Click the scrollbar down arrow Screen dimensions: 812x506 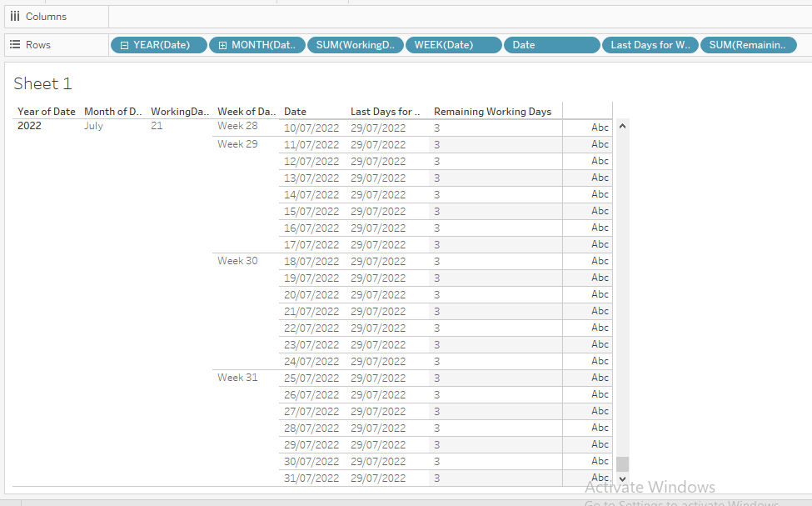(621, 476)
